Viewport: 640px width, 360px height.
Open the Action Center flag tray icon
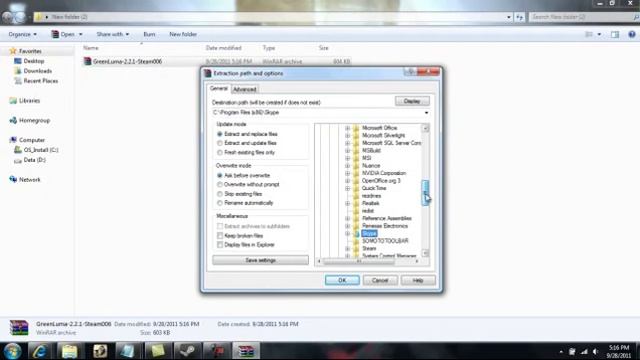tap(572, 351)
